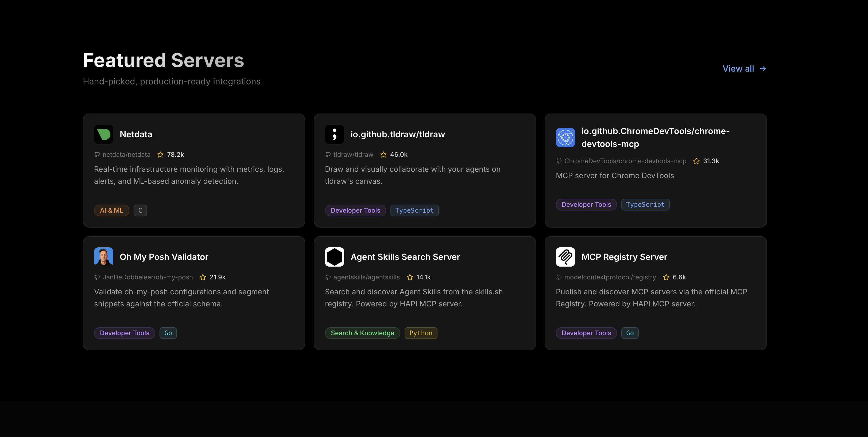Select Developer Tools tag on chrome-devtools-mcp card
868x437 pixels.
(x=586, y=204)
